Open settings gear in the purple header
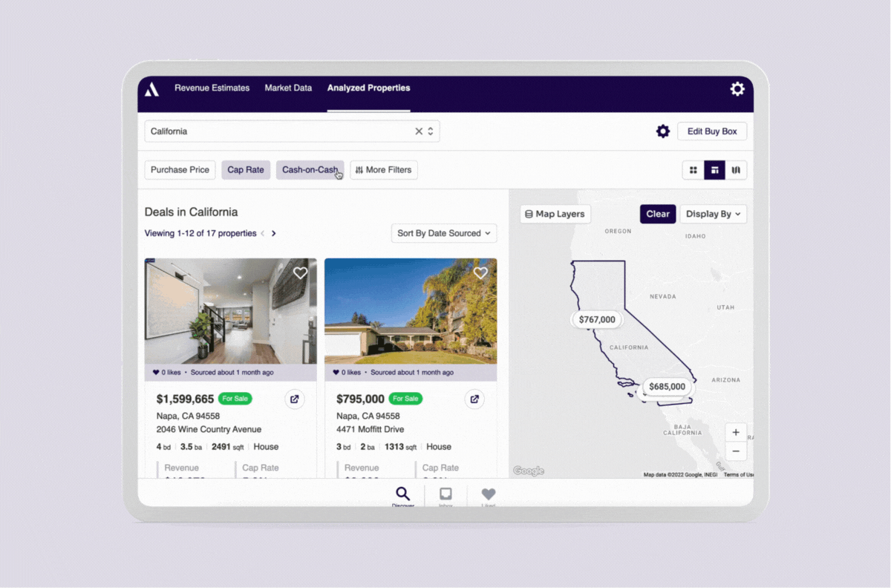The image size is (891, 588). (737, 89)
